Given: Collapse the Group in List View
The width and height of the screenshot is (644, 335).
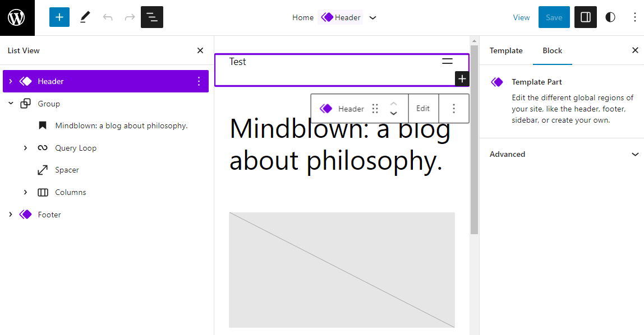Looking at the screenshot, I should 10,103.
